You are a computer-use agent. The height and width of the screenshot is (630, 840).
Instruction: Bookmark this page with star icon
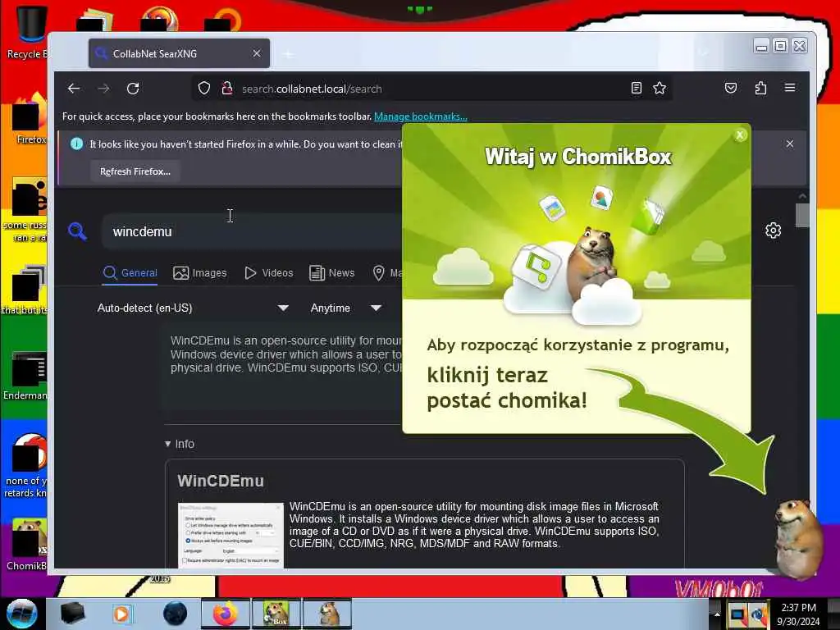660,89
